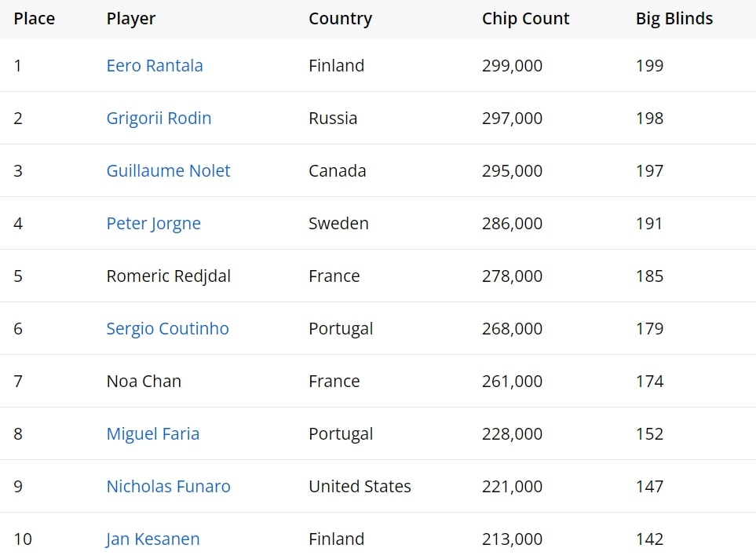Image resolution: width=756 pixels, height=559 pixels.
Task: Open Eero Rantala player profile link
Action: point(155,66)
